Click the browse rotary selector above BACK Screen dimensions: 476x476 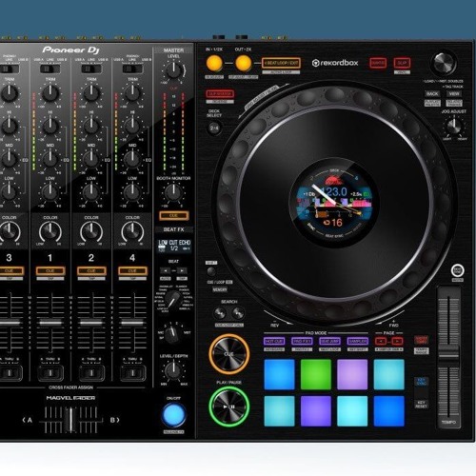coord(443,63)
